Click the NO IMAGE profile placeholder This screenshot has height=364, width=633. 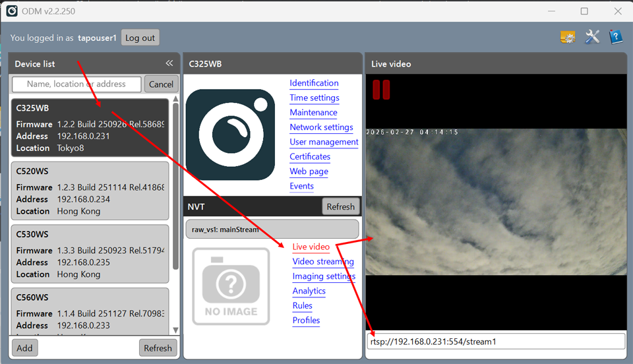pyautogui.click(x=231, y=286)
